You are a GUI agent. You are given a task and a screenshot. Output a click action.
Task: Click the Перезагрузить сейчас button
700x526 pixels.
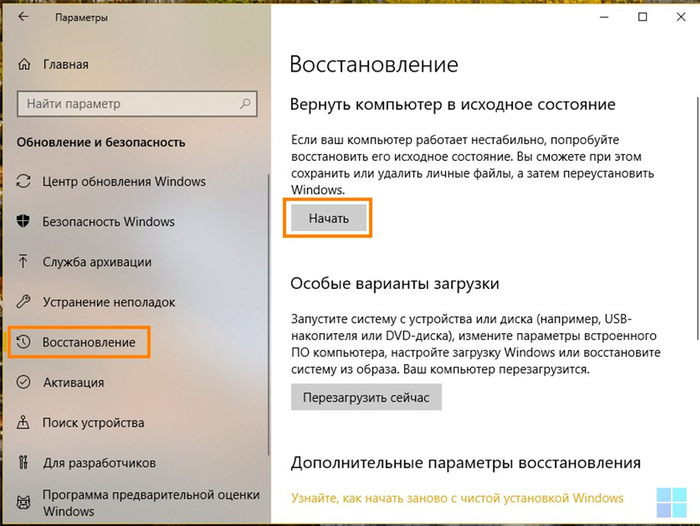(366, 398)
